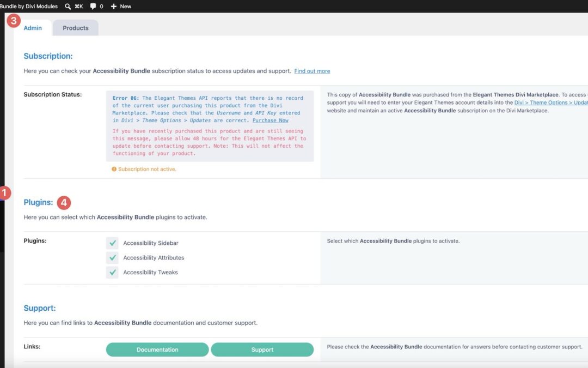The width and height of the screenshot is (588, 368).
Task: Open the Divi > Theme Options link
Action: 551,102
